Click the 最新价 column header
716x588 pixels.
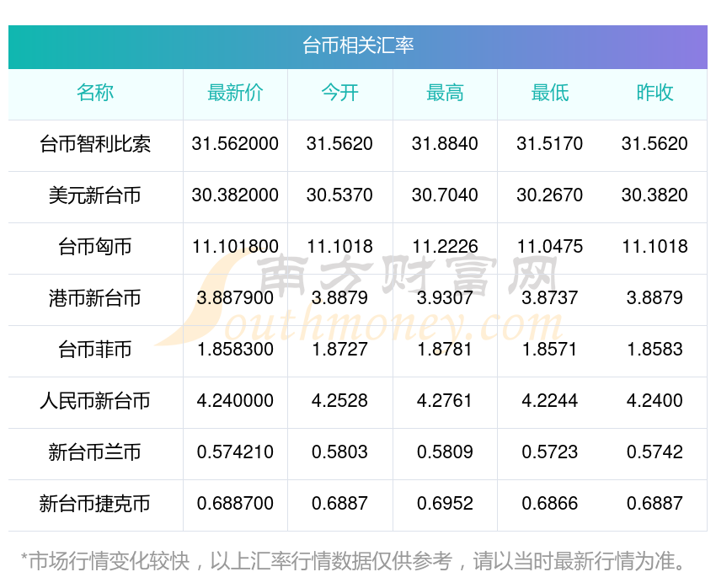pyautogui.click(x=235, y=93)
